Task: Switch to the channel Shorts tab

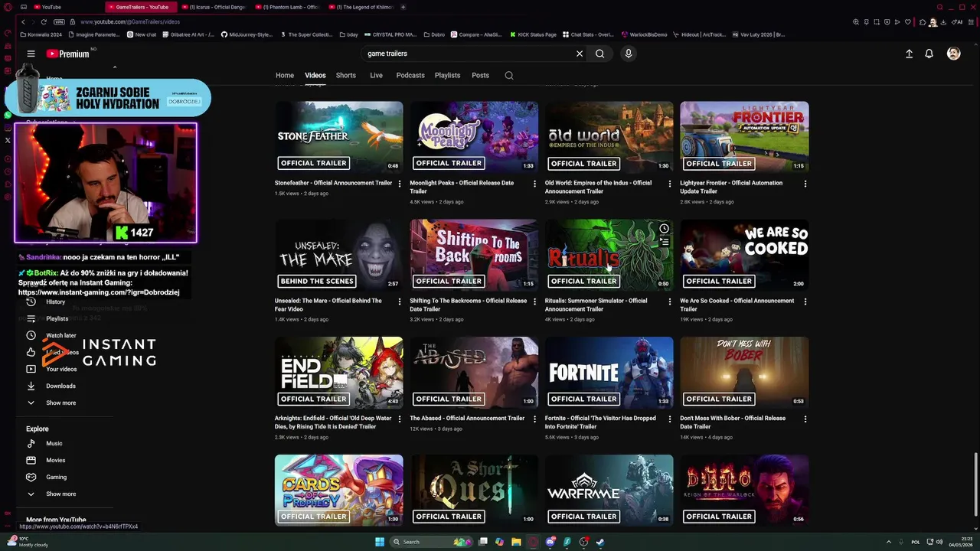Action: (x=346, y=75)
